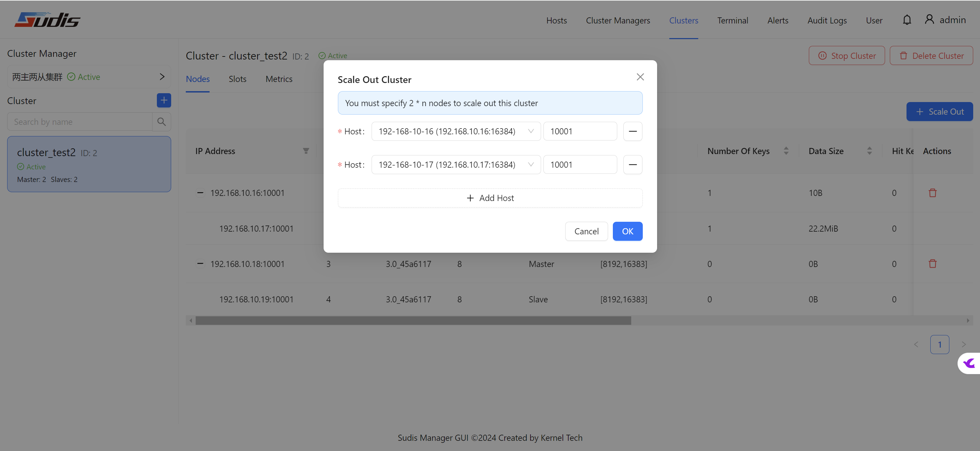980x451 pixels.
Task: Open the admin account menu
Action: [x=945, y=20]
